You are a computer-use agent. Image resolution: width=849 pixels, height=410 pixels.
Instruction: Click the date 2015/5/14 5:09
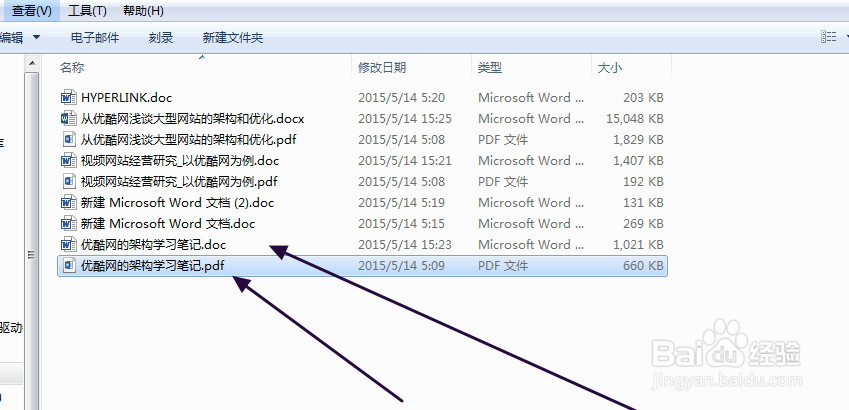click(x=401, y=265)
